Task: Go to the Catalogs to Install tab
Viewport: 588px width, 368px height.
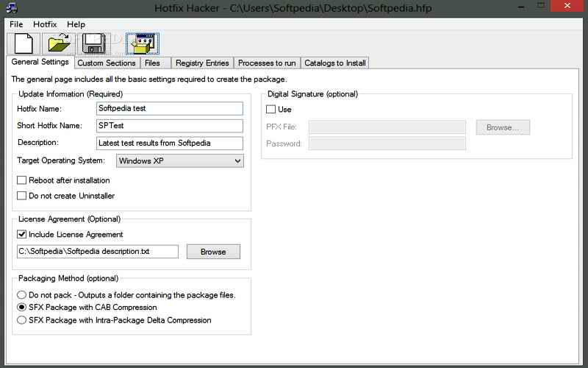Action: (x=334, y=63)
